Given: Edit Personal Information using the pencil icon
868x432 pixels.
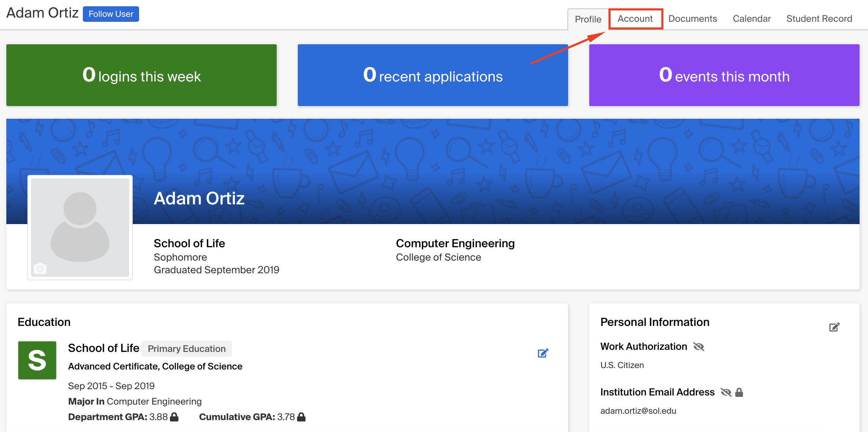Looking at the screenshot, I should (x=834, y=327).
